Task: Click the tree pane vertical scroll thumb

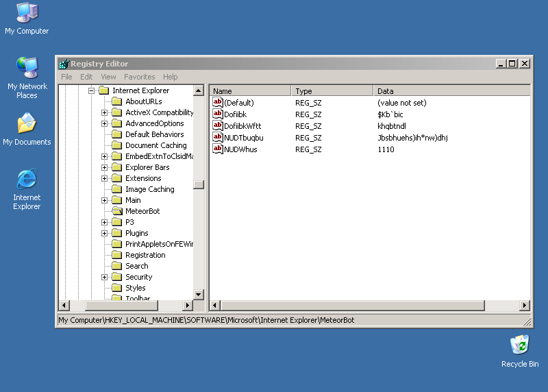Action: click(199, 184)
